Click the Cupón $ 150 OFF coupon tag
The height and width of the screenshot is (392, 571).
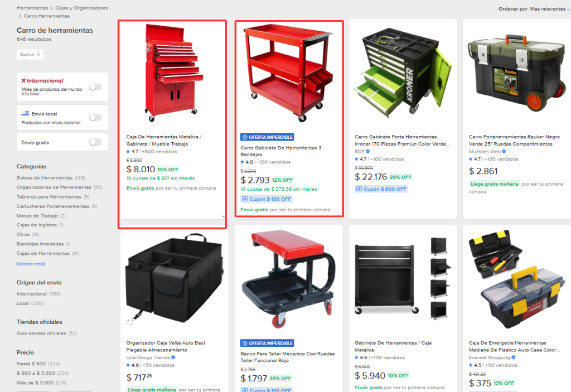coord(267,199)
